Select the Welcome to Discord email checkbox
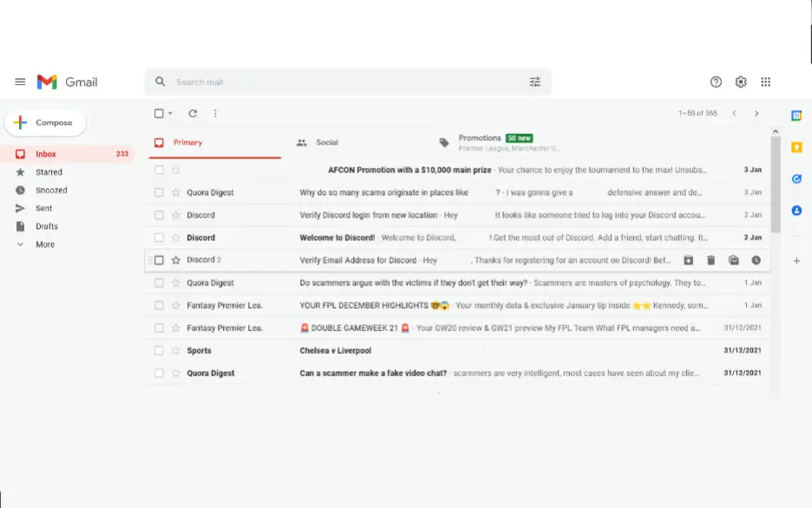The width and height of the screenshot is (812, 508). (x=159, y=238)
